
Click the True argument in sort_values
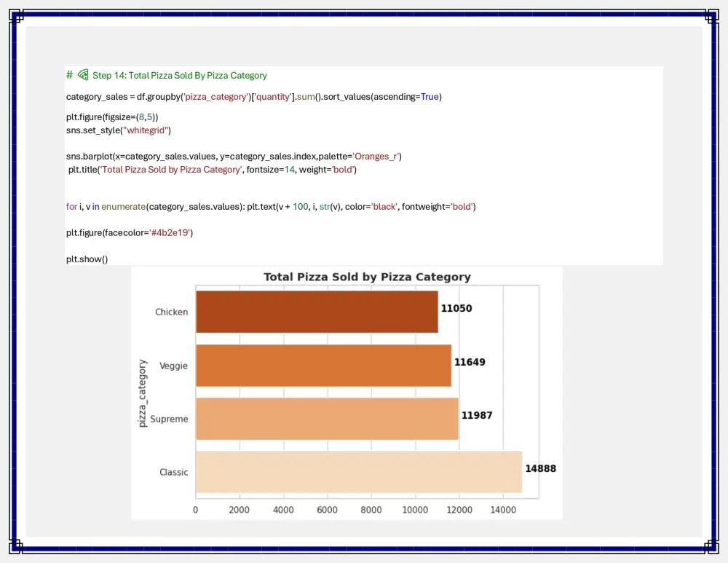point(432,96)
